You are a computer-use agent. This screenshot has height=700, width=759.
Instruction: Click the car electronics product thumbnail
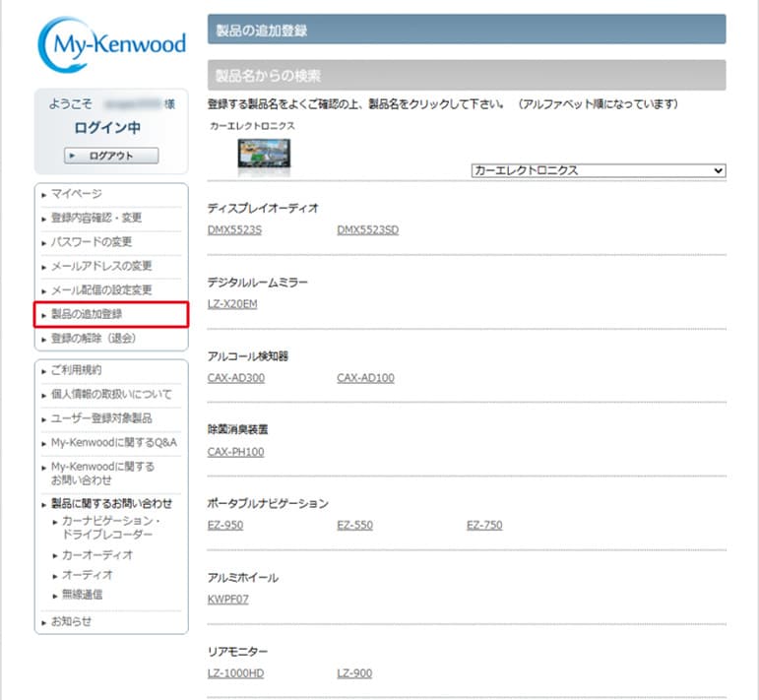tap(264, 158)
